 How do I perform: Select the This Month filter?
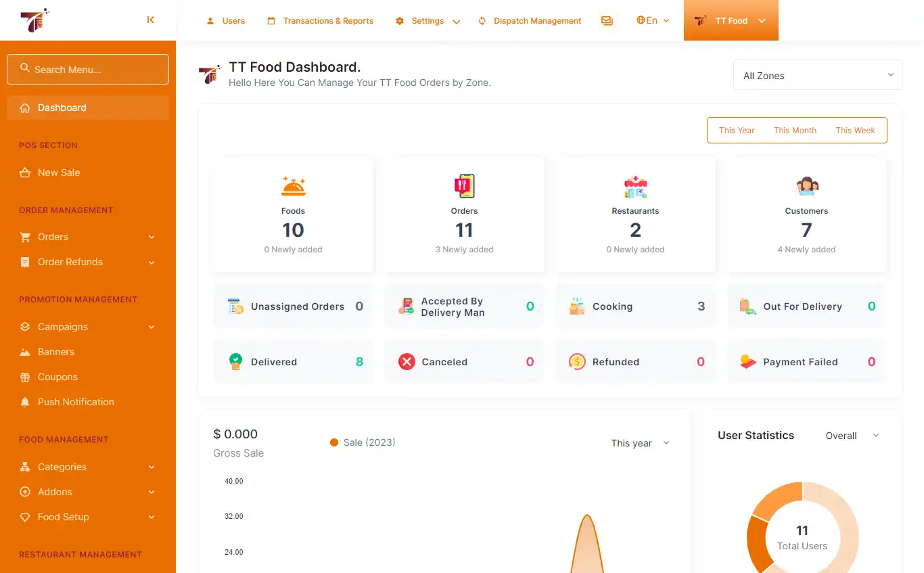tap(795, 130)
